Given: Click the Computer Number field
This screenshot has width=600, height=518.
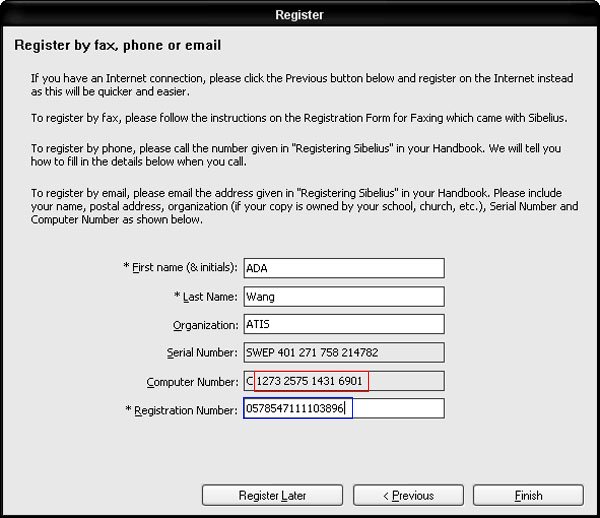Looking at the screenshot, I should coord(344,381).
